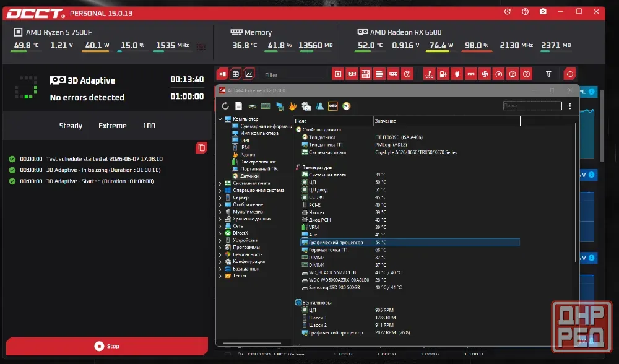Toggle battery charge readings filter icon
The width and height of the screenshot is (619, 364).
(x=443, y=74)
